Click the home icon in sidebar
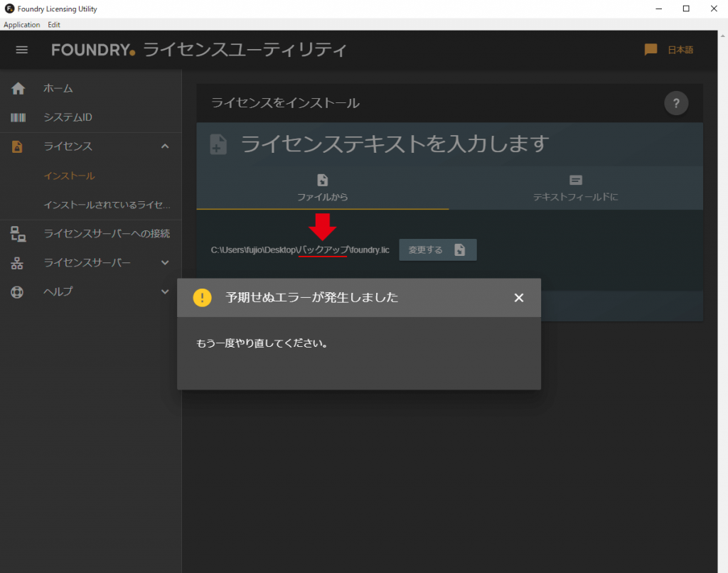 click(x=18, y=88)
